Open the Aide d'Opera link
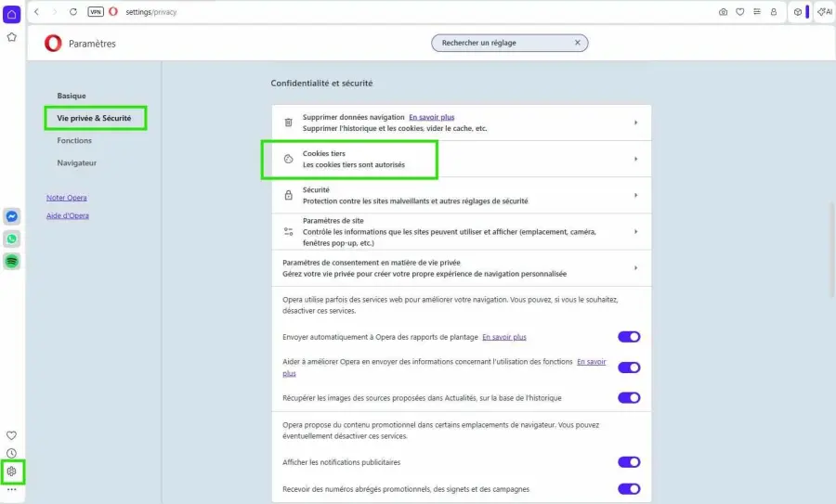This screenshot has width=836, height=504. (x=68, y=216)
